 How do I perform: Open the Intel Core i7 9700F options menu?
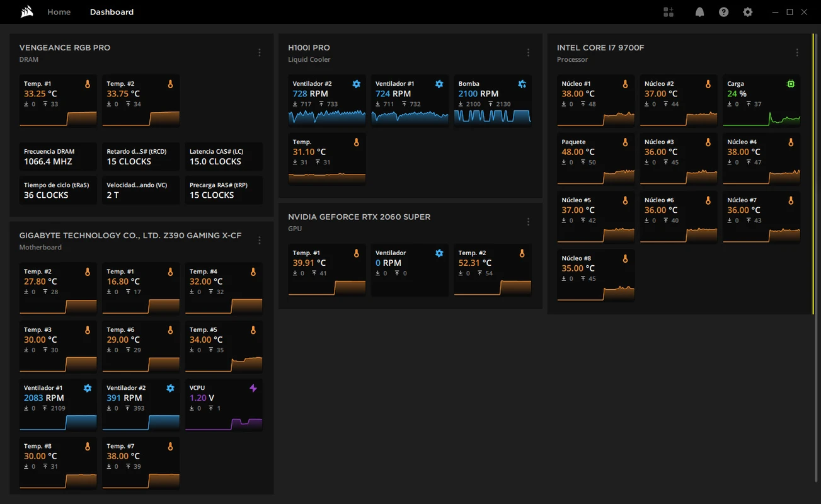coord(797,52)
